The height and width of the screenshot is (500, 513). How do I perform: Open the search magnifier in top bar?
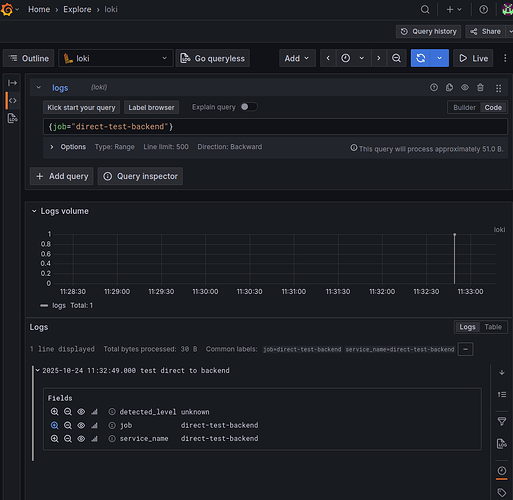click(x=425, y=9)
